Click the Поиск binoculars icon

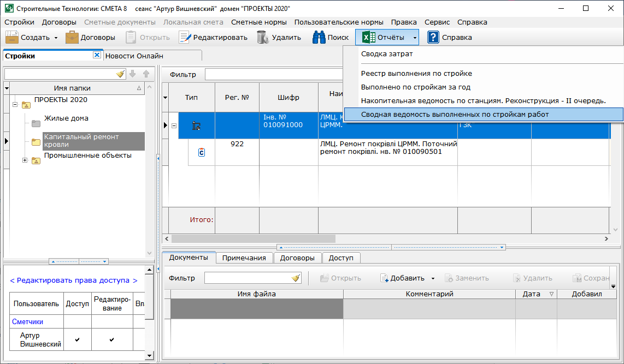(x=319, y=37)
